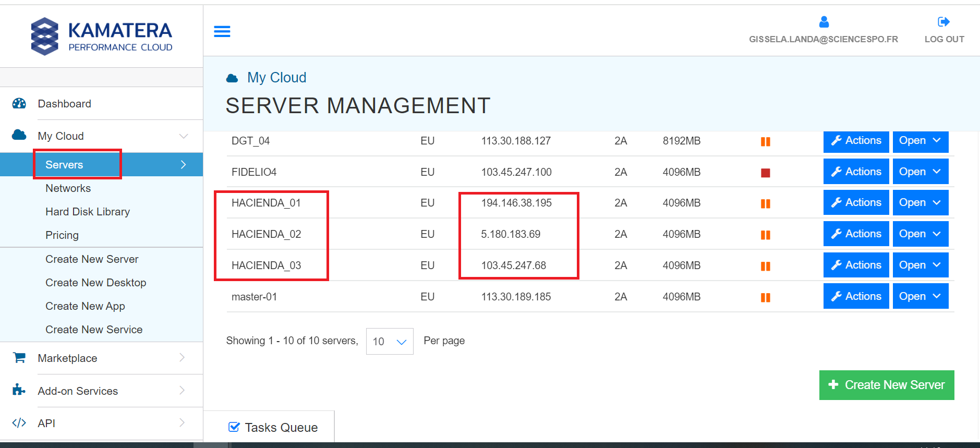Select server name HACIENDA_02

[266, 234]
